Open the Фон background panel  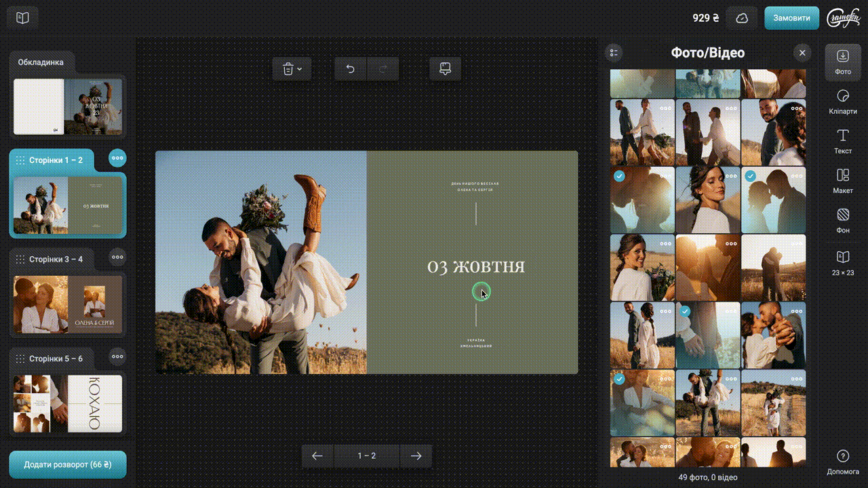point(842,220)
